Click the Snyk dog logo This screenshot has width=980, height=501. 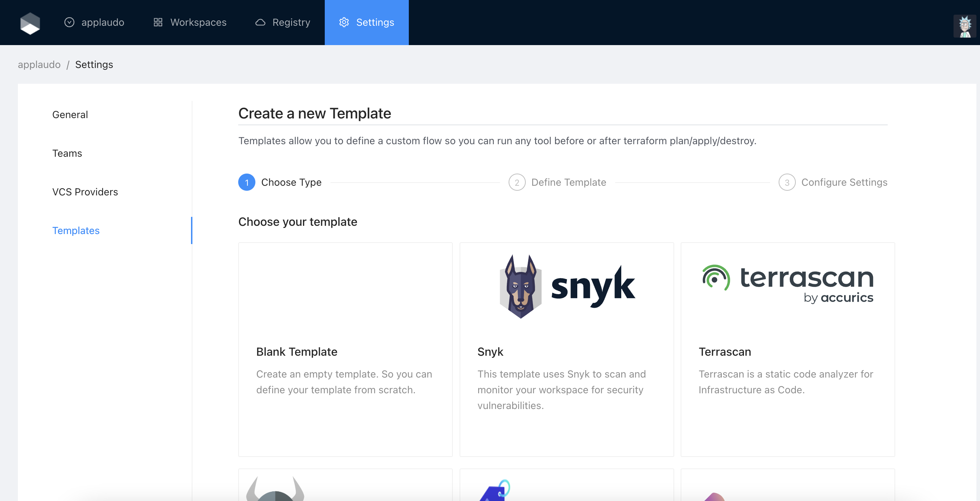520,287
